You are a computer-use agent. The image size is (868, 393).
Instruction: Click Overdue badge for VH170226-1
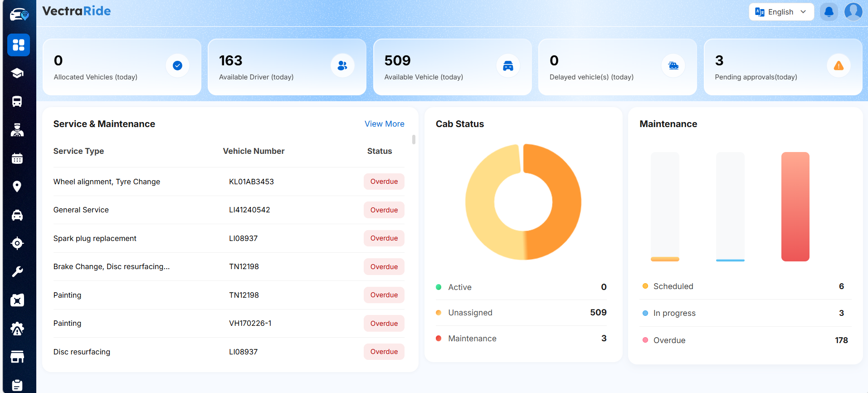[384, 324]
